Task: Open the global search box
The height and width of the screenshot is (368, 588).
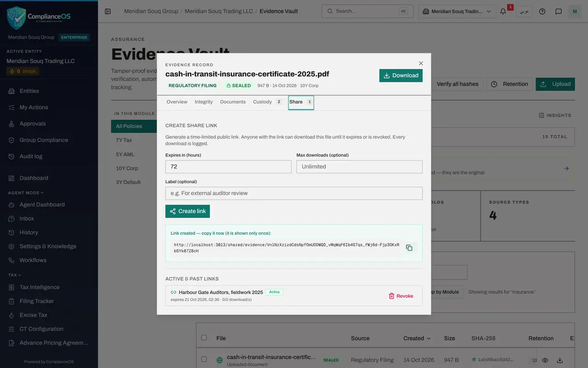Action: [367, 11]
